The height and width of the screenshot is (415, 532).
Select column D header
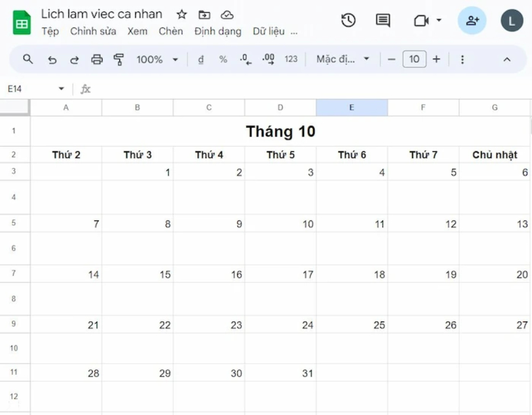(x=280, y=108)
